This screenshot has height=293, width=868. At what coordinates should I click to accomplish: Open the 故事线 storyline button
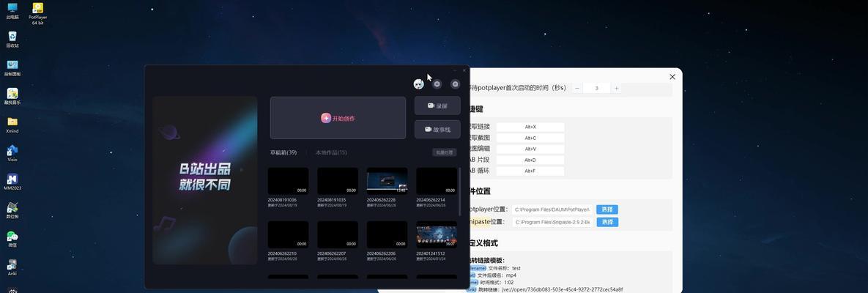437,129
